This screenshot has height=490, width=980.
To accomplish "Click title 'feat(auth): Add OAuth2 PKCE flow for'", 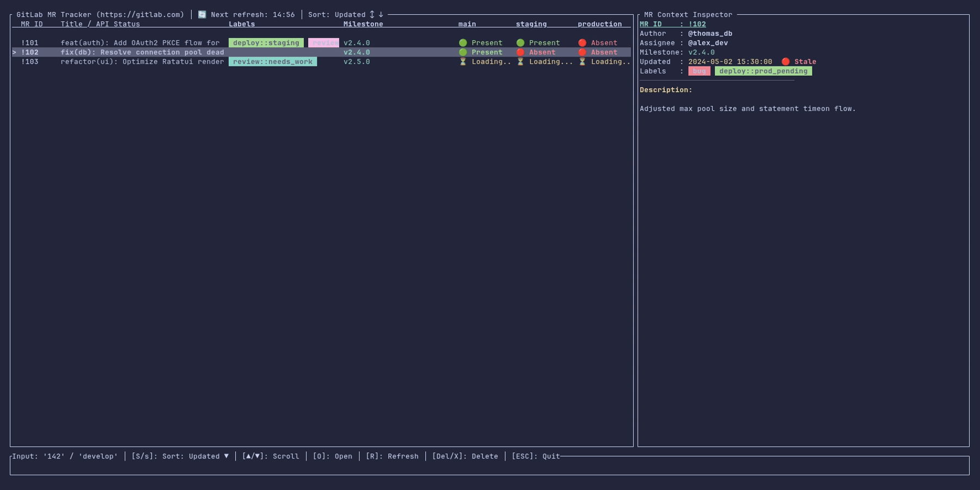I will (x=140, y=43).
